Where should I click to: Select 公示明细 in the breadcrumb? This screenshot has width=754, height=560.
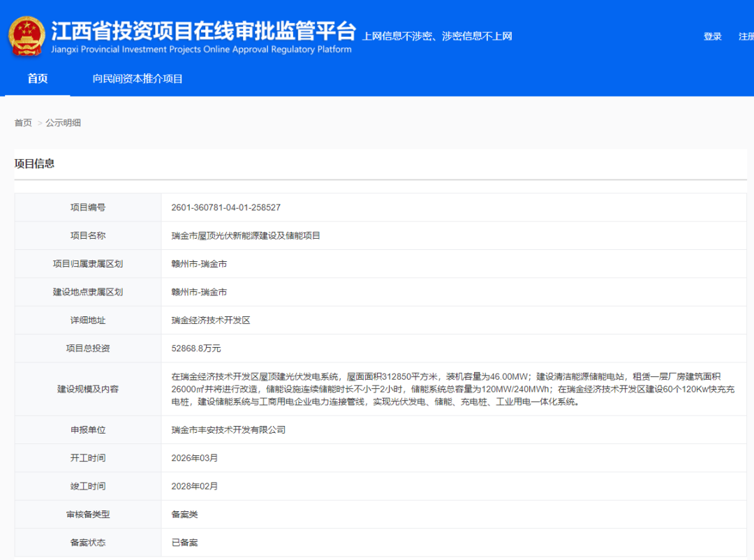point(64,123)
